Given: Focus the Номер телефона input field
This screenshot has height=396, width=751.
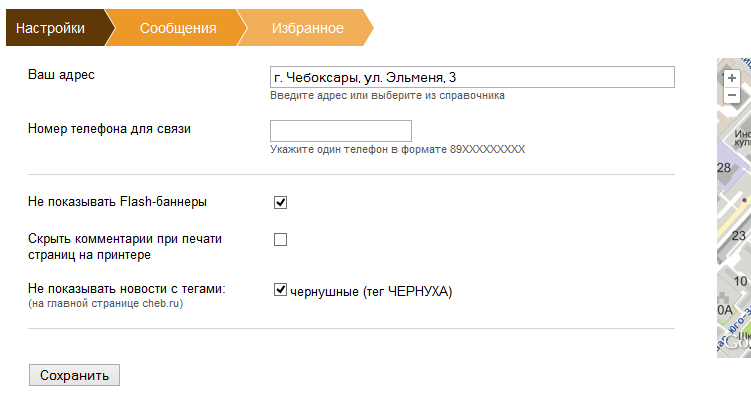Looking at the screenshot, I should pos(341,131).
